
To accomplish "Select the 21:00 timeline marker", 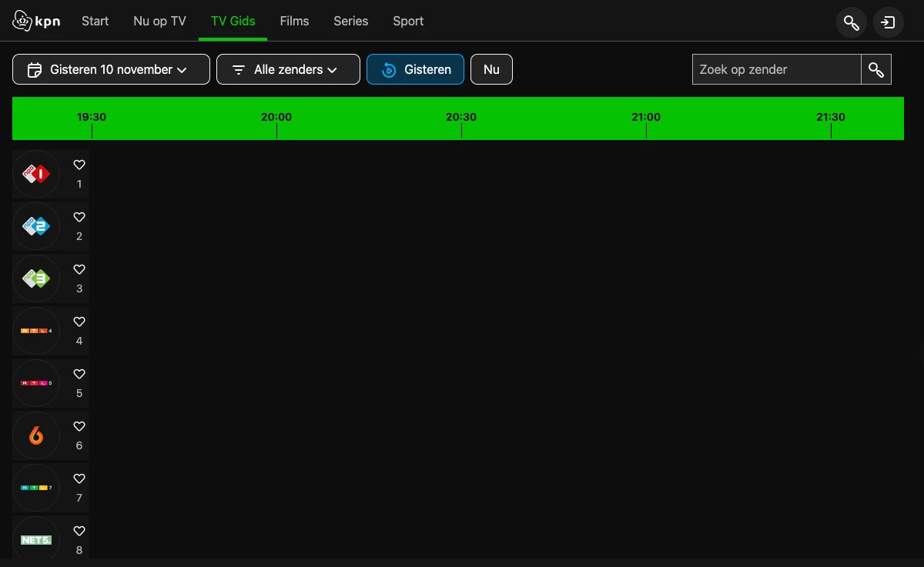I will click(646, 117).
